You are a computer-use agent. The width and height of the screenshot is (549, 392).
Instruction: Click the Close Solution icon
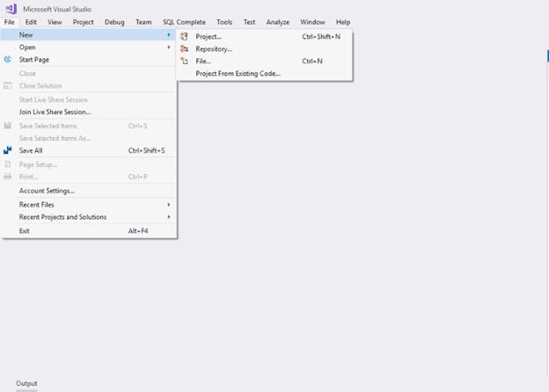(7, 85)
